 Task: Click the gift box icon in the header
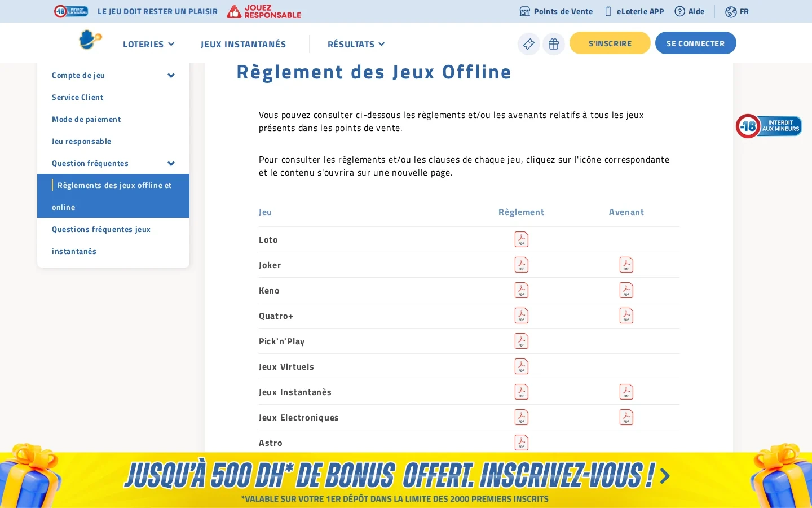click(554, 43)
